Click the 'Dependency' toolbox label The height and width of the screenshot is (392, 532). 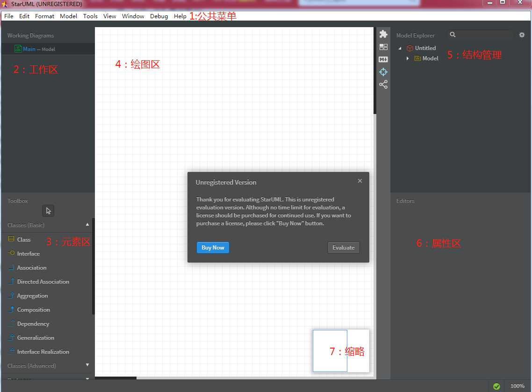tap(33, 324)
